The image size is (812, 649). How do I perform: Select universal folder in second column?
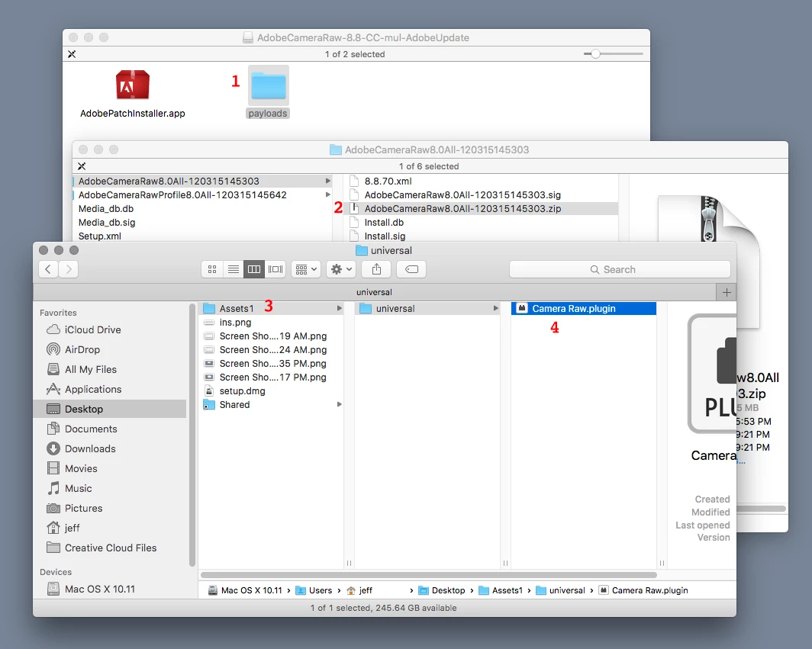(428, 308)
